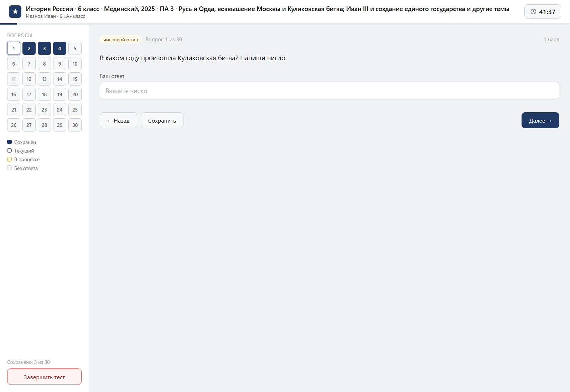Jump to question 15
This screenshot has width=570, height=392.
(75, 79)
